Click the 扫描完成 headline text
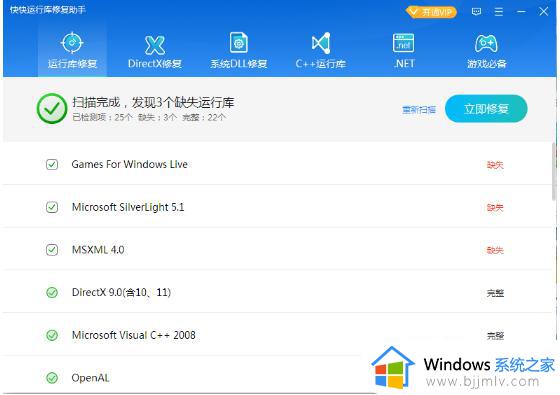Screen dimensions: 560x395 [x=153, y=102]
